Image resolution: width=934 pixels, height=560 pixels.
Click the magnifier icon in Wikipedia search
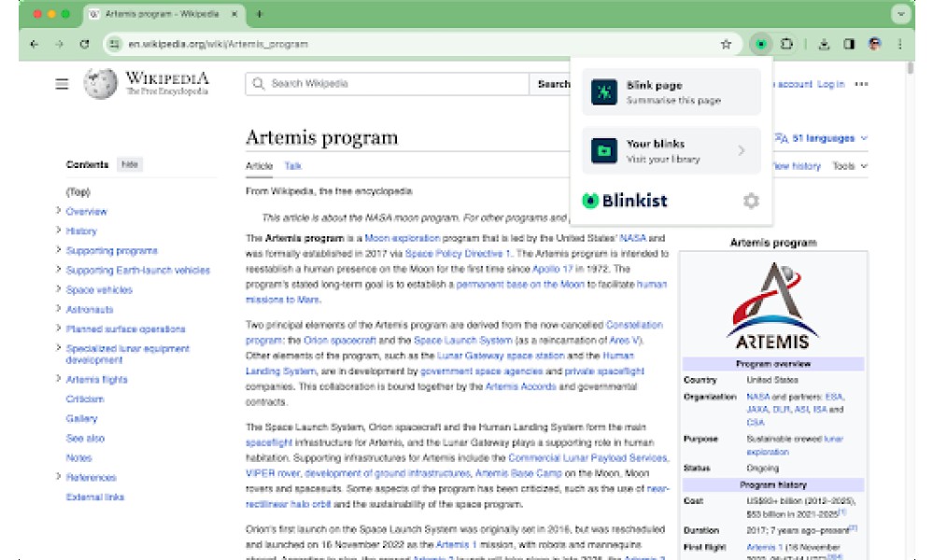[258, 84]
